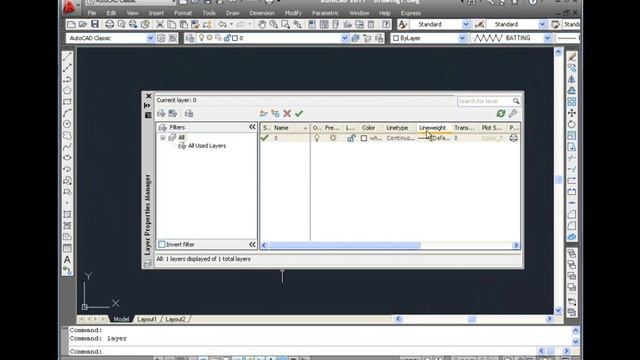The height and width of the screenshot is (360, 640).
Task: Open Layer States Manager icon
Action: pyautogui.click(x=189, y=113)
